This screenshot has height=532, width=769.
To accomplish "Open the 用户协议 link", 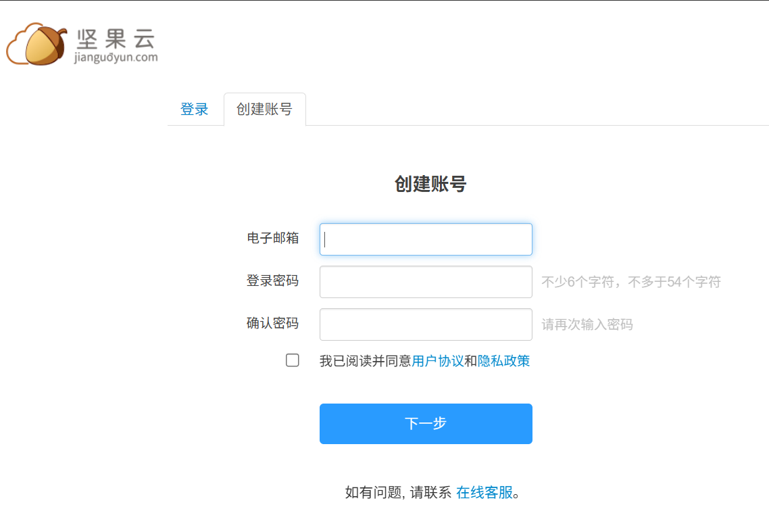I will tap(438, 361).
